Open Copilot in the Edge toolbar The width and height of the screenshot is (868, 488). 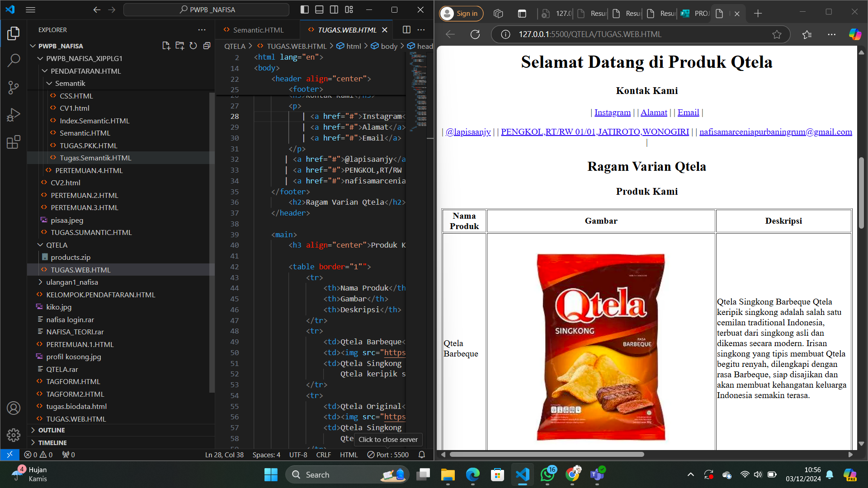point(854,34)
